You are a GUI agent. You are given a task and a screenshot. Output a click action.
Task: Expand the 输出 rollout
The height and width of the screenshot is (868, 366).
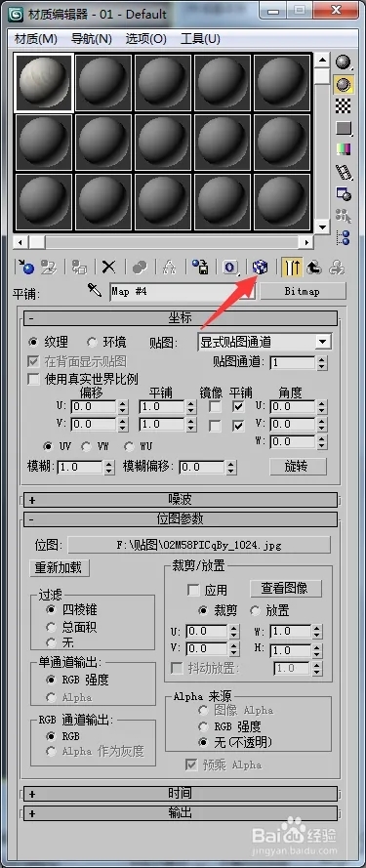point(181,813)
